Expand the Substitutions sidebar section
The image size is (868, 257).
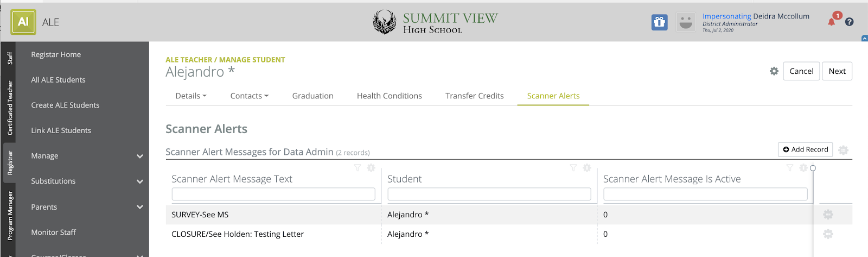click(x=139, y=181)
